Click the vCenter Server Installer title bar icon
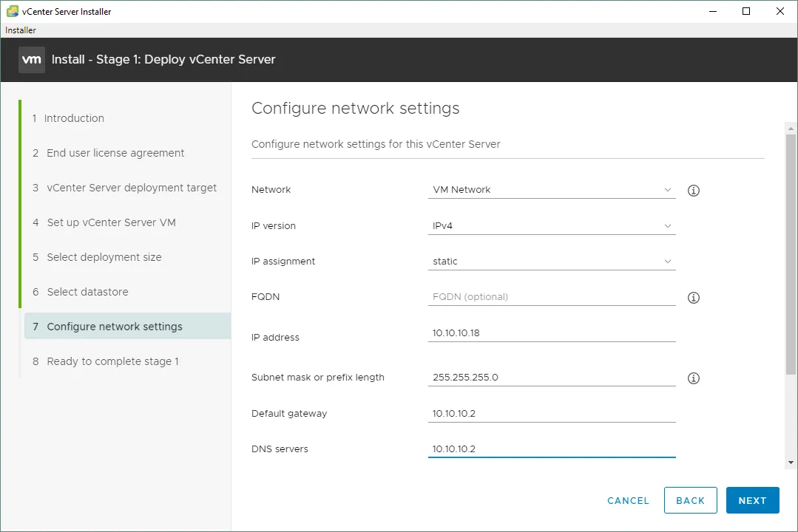 click(x=12, y=12)
